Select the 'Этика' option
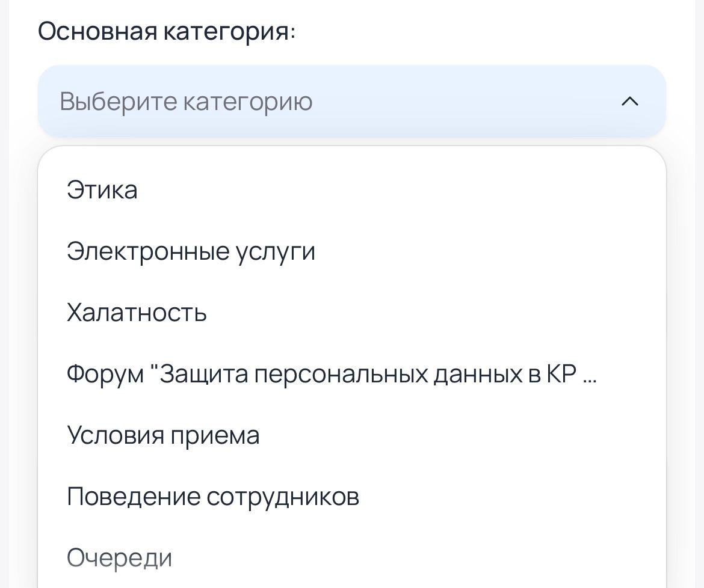This screenshot has height=588, width=704. pyautogui.click(x=102, y=190)
